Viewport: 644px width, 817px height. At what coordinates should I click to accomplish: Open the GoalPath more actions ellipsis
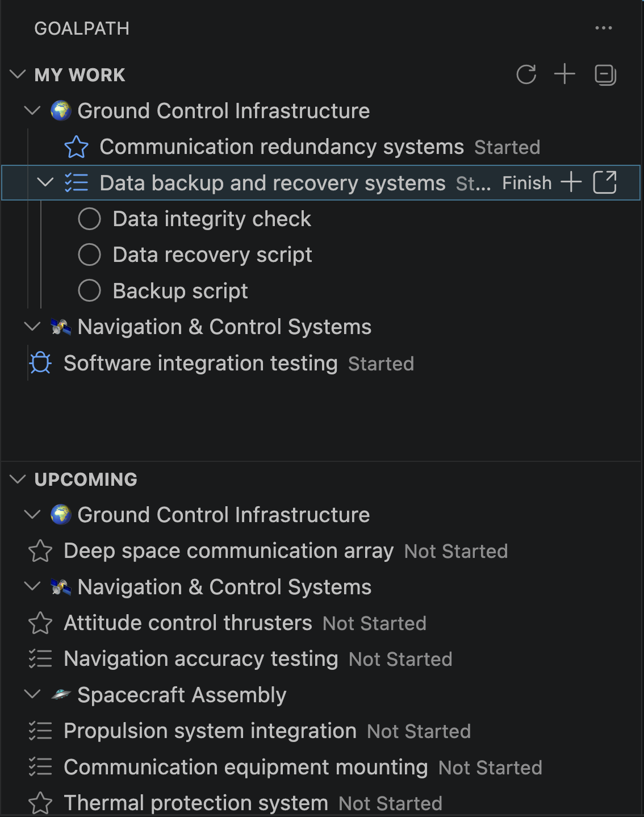click(603, 28)
